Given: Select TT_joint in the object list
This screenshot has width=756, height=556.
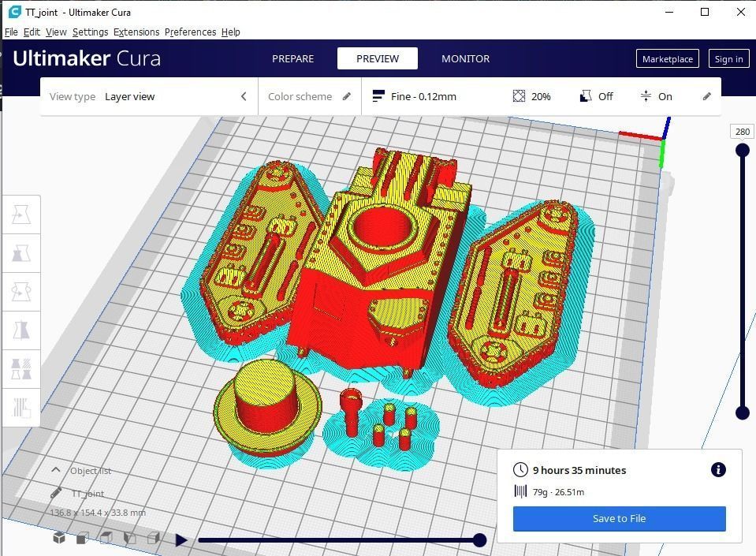Looking at the screenshot, I should 88,494.
